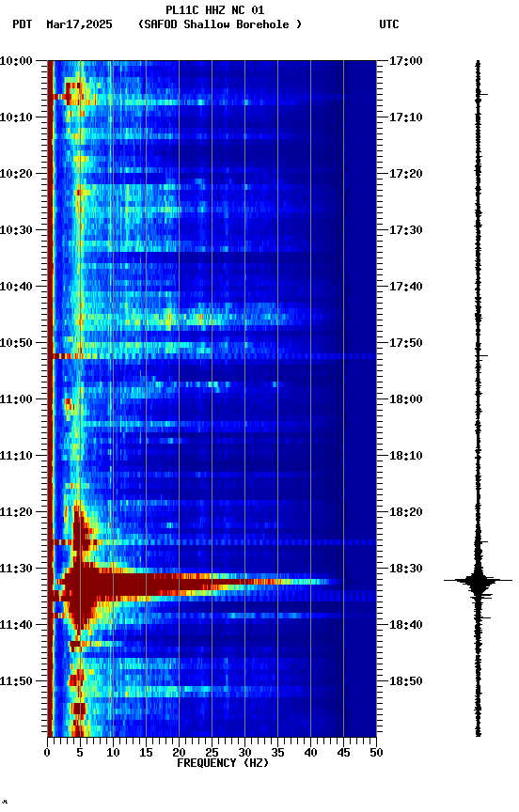Click the 18:00 UTC time label
Image resolution: width=519 pixels, height=812 pixels.
coord(406,399)
